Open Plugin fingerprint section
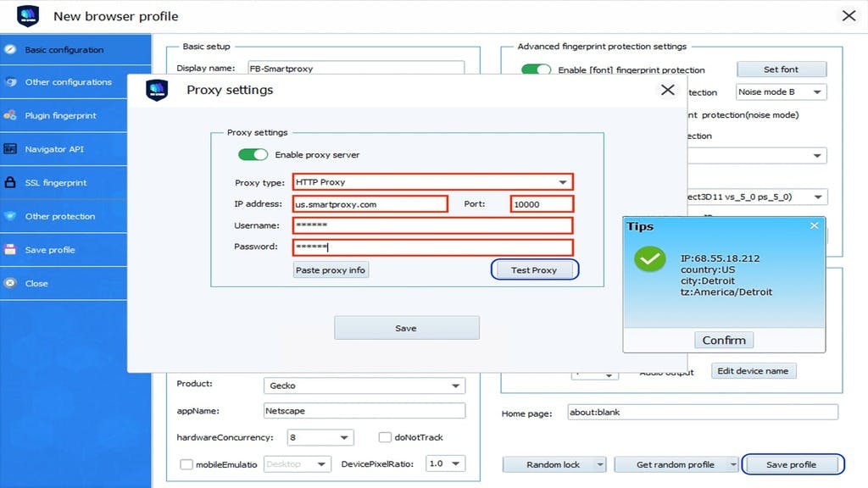The image size is (868, 488). point(64,115)
